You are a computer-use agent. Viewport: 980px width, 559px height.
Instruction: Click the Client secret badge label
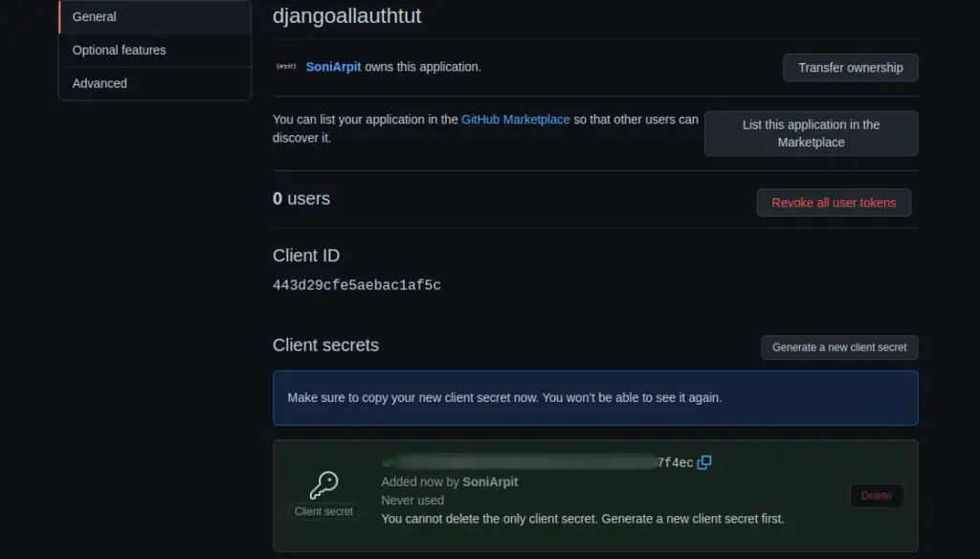coord(323,511)
